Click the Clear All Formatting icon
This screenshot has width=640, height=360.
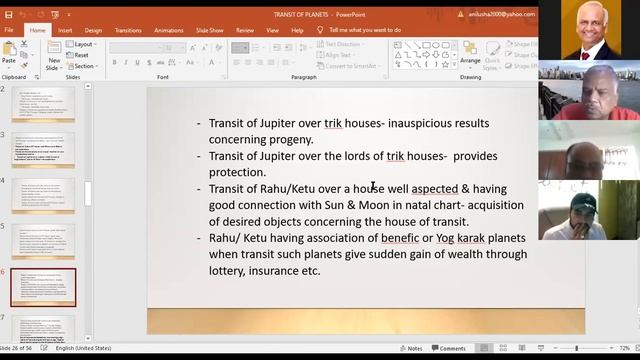(x=219, y=48)
